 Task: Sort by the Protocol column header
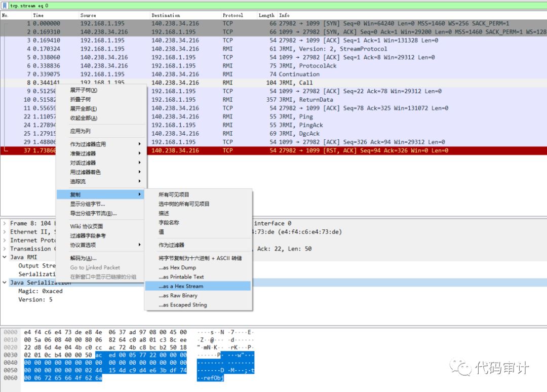pyautogui.click(x=232, y=15)
